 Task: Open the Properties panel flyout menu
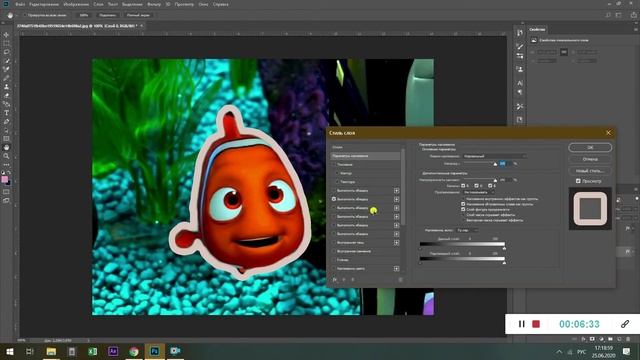point(636,29)
